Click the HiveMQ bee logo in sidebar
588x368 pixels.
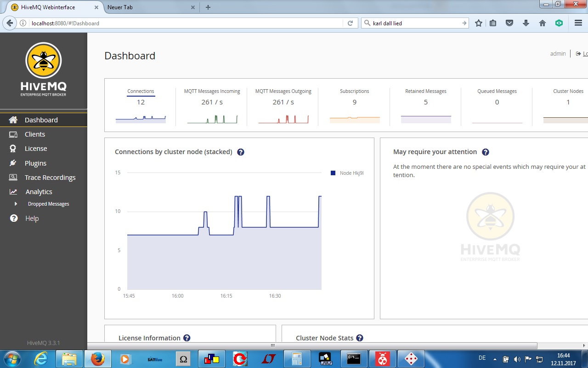[43, 61]
